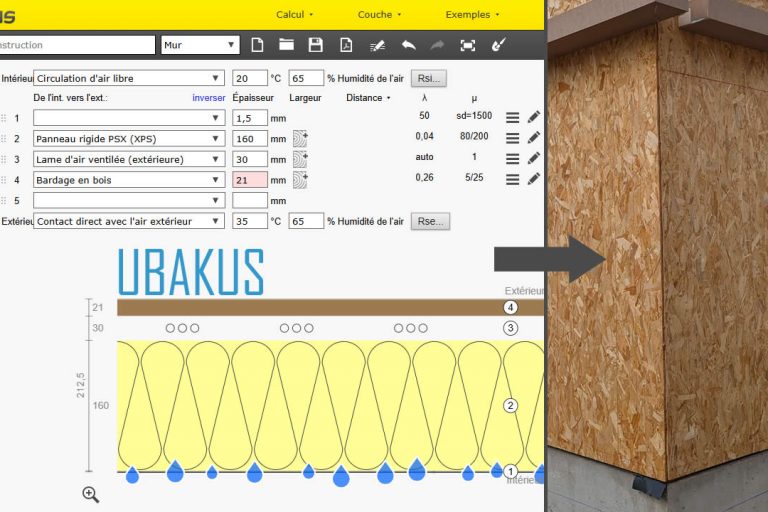The height and width of the screenshot is (512, 768).
Task: Click the zoom magnifier below the diagram
Action: [91, 494]
